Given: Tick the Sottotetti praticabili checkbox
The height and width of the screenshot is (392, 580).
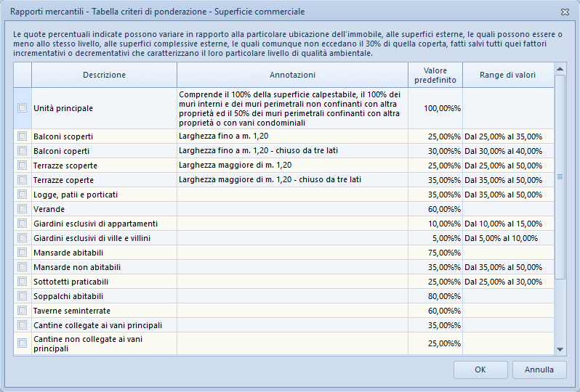Looking at the screenshot, I should (23, 281).
